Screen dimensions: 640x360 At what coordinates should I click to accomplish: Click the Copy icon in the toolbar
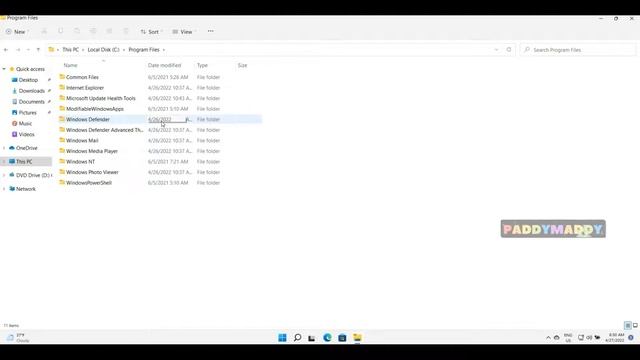pos(60,31)
